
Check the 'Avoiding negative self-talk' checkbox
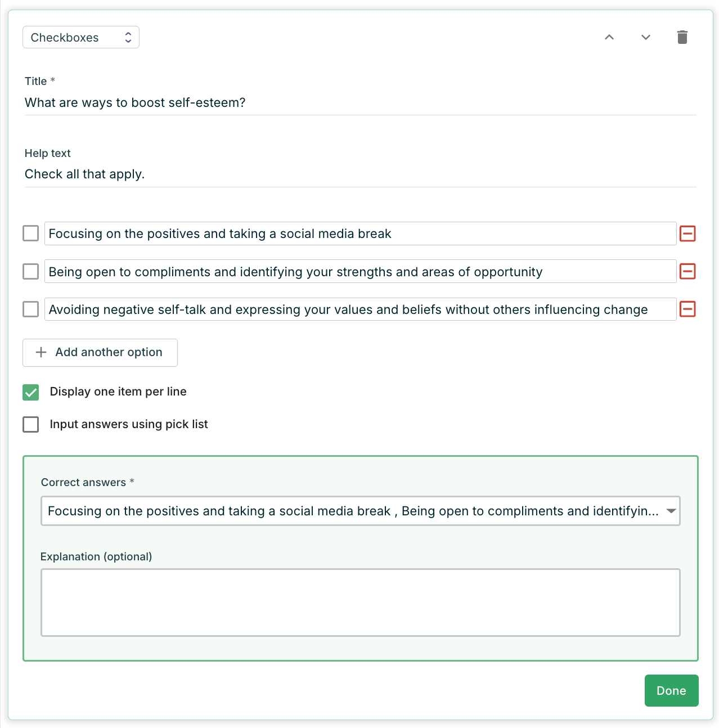(31, 309)
